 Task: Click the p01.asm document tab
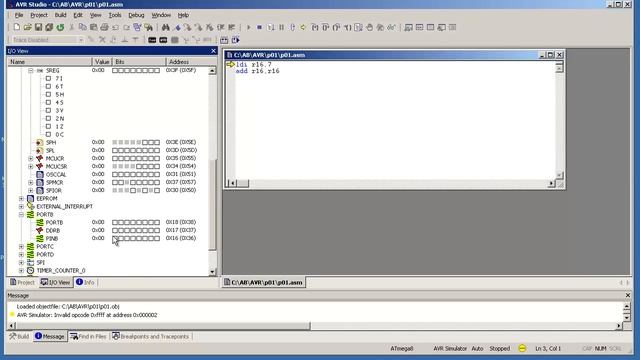coord(264,282)
